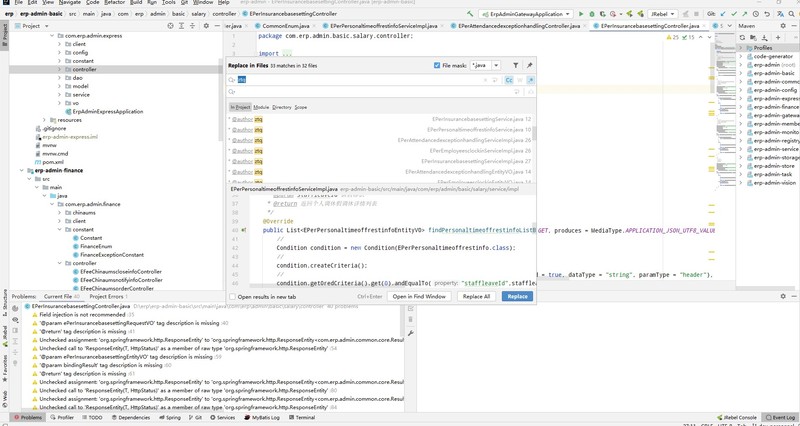Open ErpAdminGatewayApplication run configuration dropdown

click(x=526, y=14)
